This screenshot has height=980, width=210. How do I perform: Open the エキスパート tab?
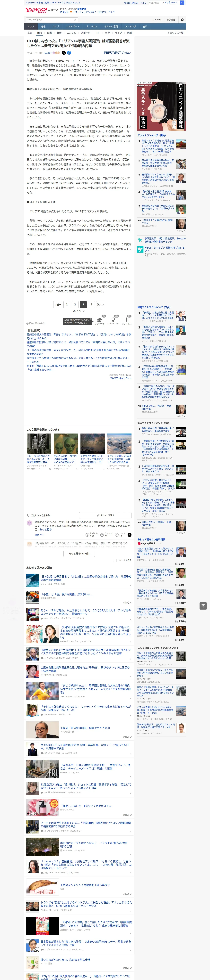point(72,27)
